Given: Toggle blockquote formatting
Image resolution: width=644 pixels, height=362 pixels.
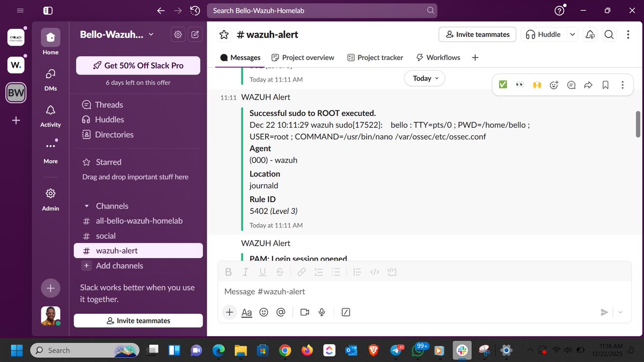Looking at the screenshot, I should (x=358, y=272).
